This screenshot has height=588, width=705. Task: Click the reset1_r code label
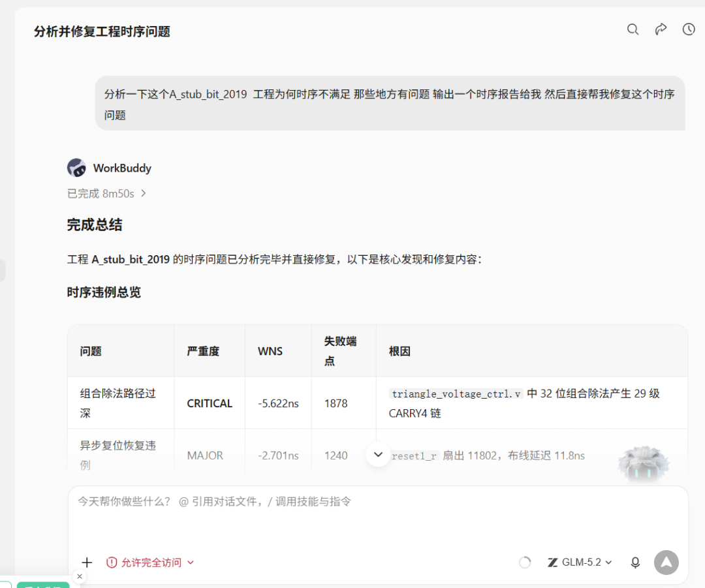[414, 456]
